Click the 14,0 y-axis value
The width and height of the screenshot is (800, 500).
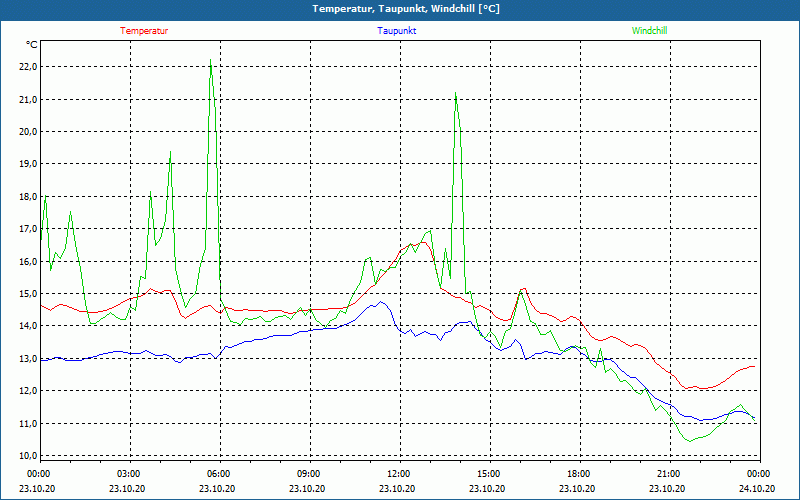28,326
